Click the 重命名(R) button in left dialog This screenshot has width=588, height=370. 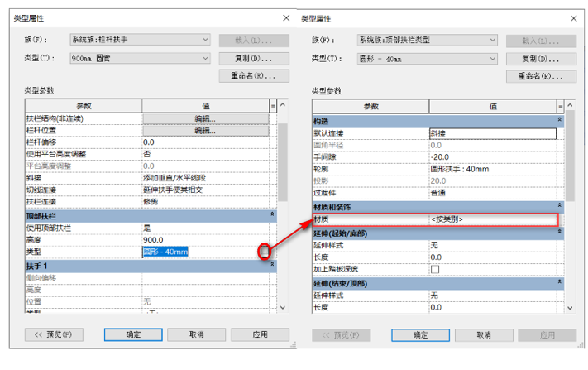(x=254, y=76)
